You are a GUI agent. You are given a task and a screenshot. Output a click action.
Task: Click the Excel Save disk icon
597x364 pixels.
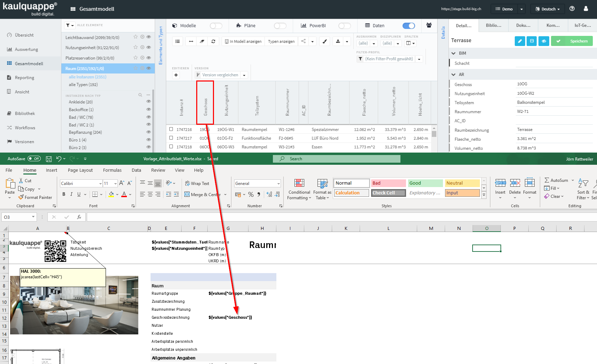[49, 159]
